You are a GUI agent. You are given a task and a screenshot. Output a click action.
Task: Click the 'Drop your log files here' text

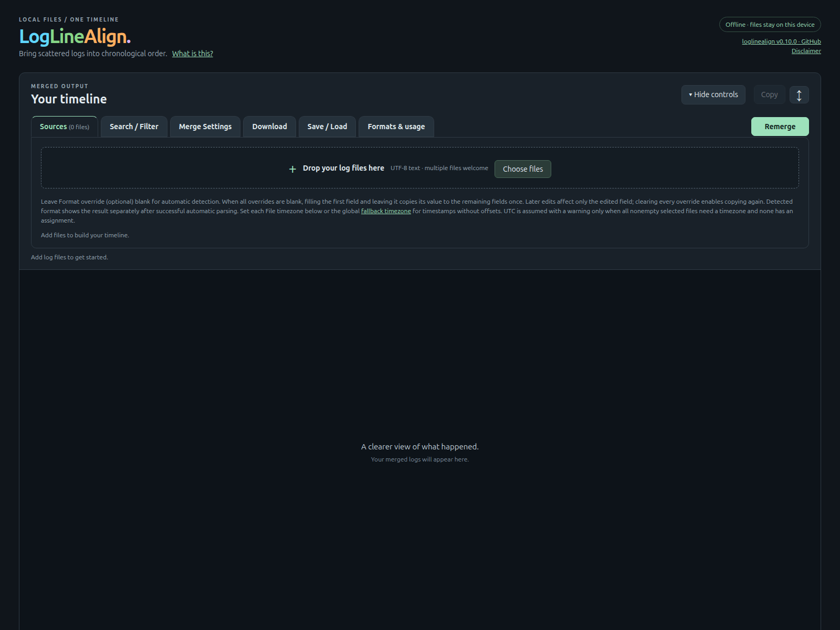343,168
